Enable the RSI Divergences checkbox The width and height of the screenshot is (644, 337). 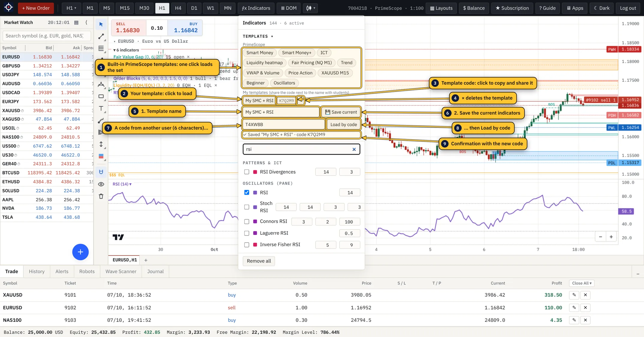point(247,172)
